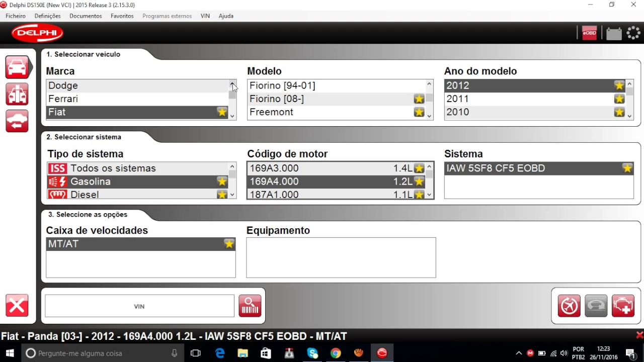Image resolution: width=644 pixels, height=362 pixels.
Task: Toggle favorite star for Gasolina
Action: pos(222,182)
